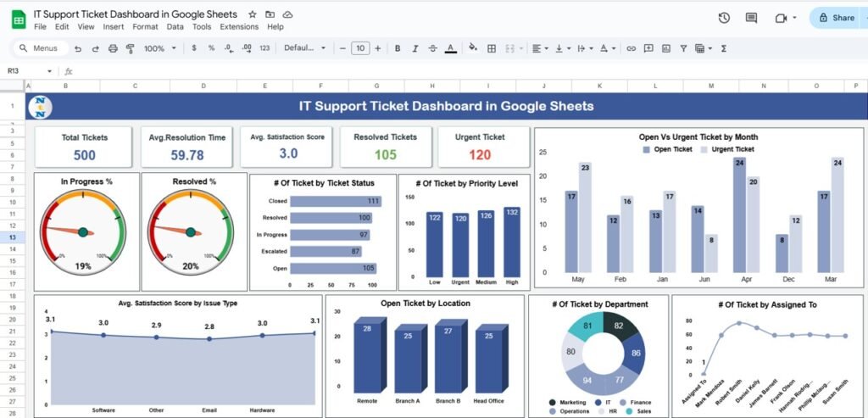This screenshot has height=418, width=868.
Task: Create a filter with funnel icon
Action: (x=684, y=48)
